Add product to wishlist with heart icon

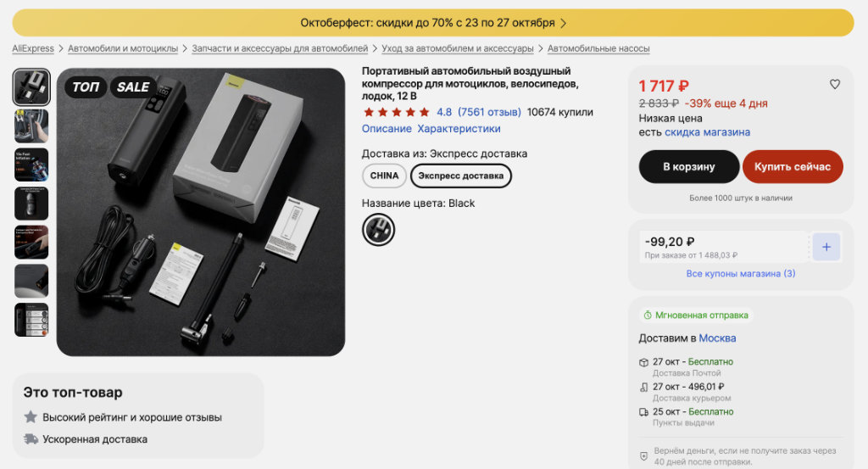click(x=835, y=84)
